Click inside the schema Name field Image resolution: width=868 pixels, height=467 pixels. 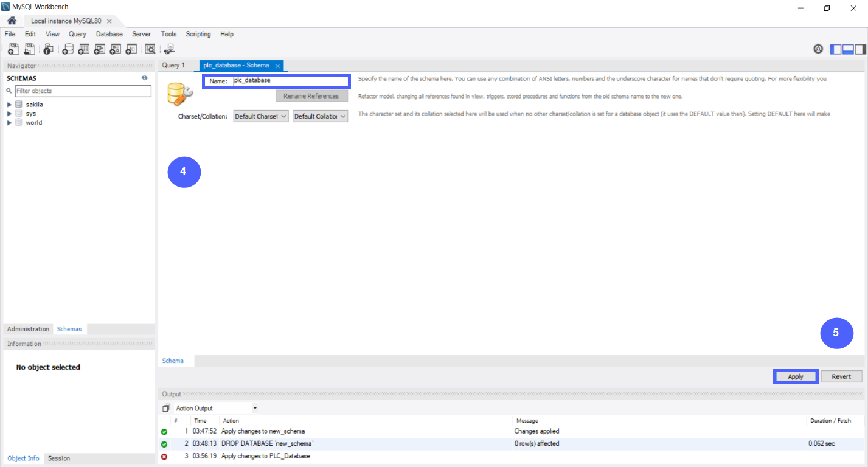tap(290, 80)
